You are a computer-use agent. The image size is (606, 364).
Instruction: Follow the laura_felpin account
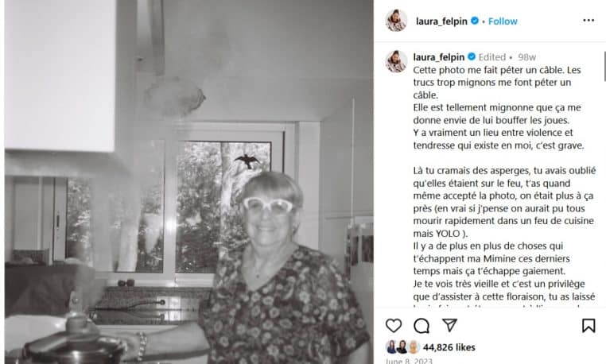pyautogui.click(x=503, y=21)
